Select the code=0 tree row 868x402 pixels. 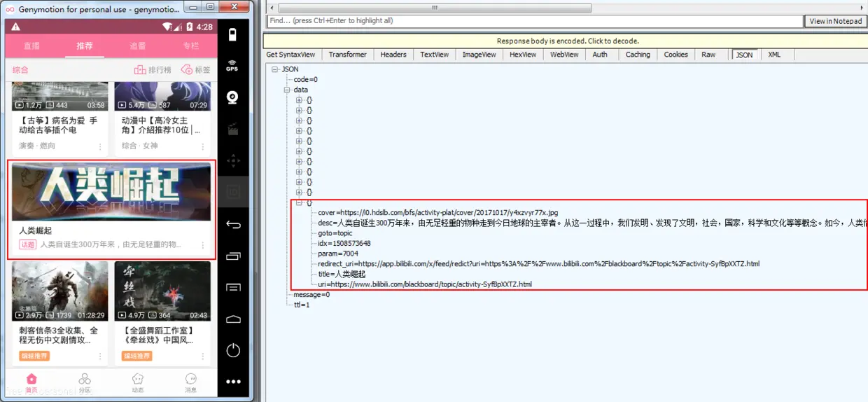(x=305, y=80)
